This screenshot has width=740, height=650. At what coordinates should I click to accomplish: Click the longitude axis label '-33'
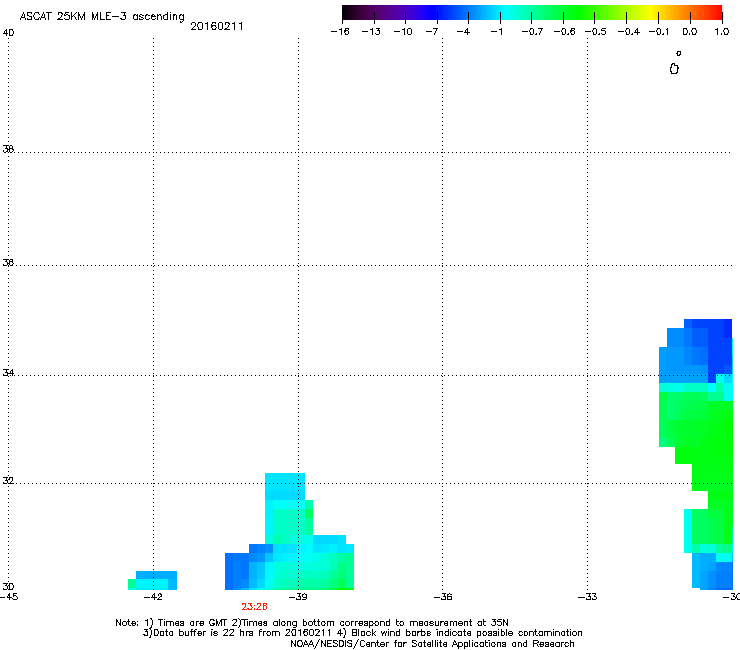(588, 597)
